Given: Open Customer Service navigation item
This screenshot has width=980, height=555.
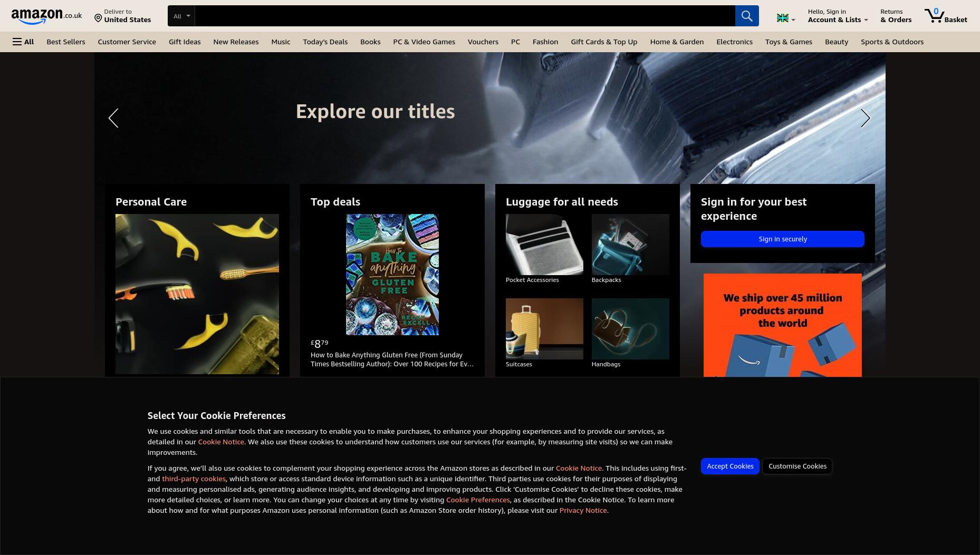Looking at the screenshot, I should click(x=127, y=42).
